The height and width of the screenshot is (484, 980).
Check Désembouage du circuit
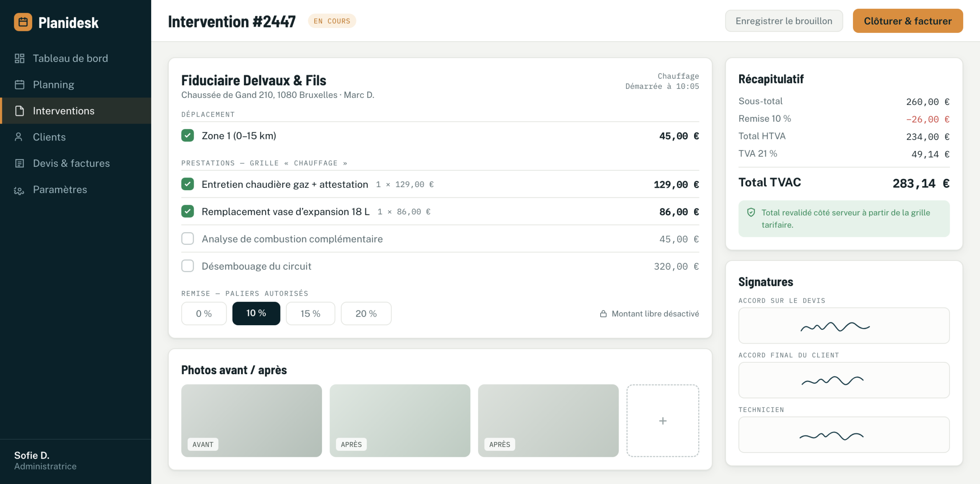(x=188, y=266)
